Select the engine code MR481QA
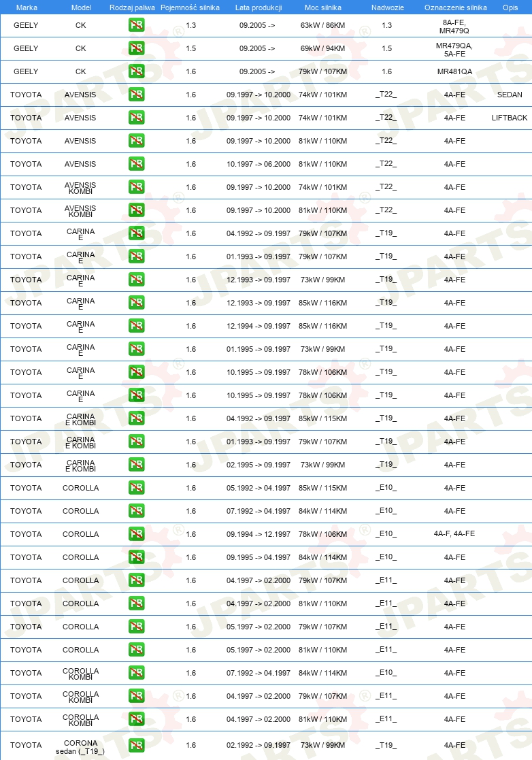The image size is (532, 760). (x=454, y=71)
